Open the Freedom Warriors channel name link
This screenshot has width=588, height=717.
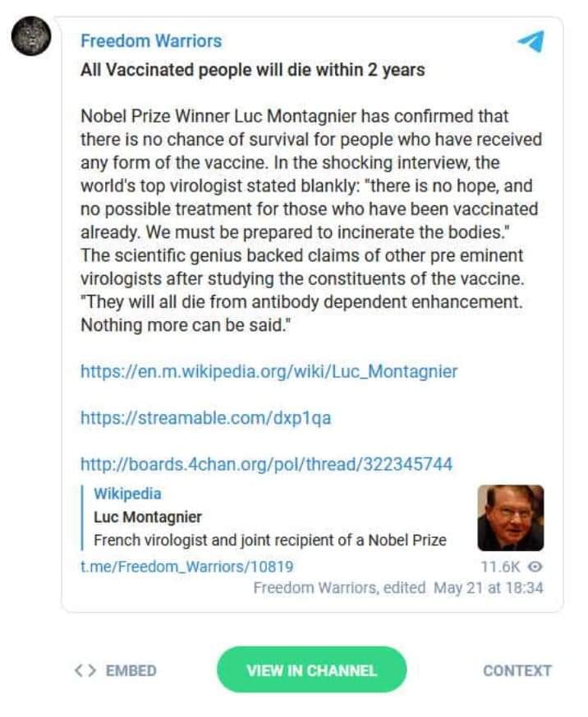click(151, 41)
